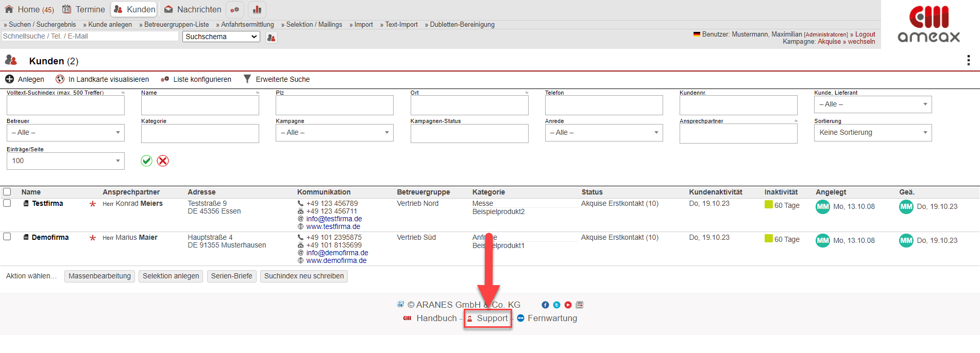Focus the Volltext-Suchindex input field
This screenshot has width=980, height=353.
tap(65, 105)
